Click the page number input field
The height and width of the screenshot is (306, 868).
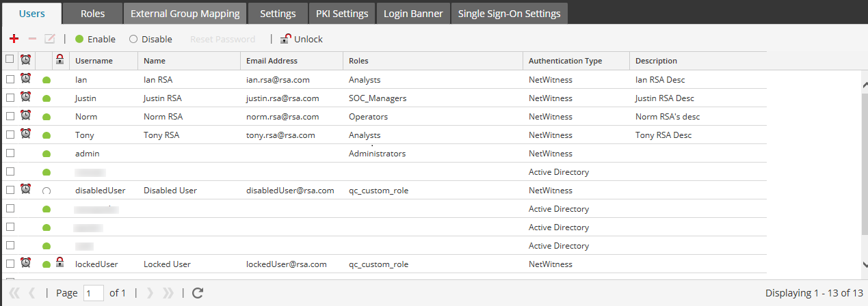94,293
